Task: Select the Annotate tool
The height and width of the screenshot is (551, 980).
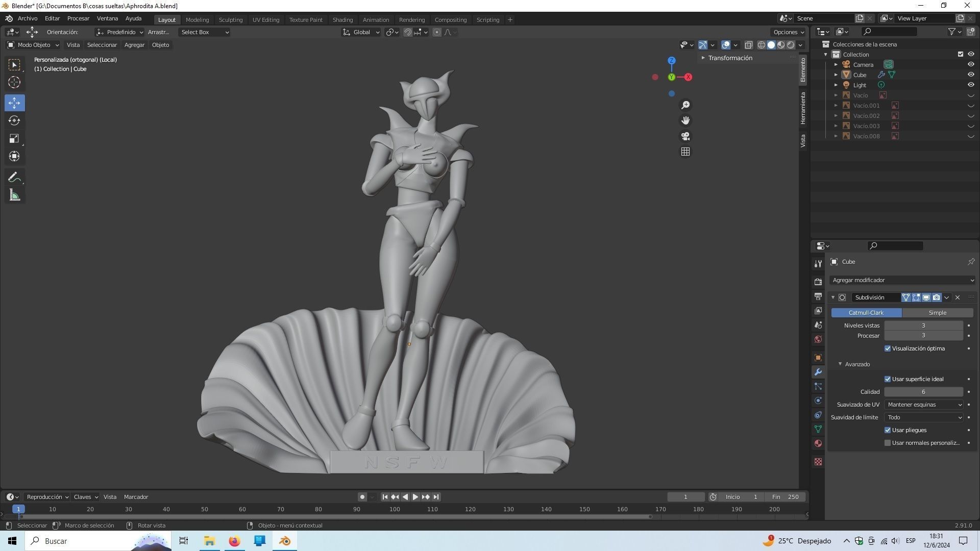Action: [x=14, y=178]
